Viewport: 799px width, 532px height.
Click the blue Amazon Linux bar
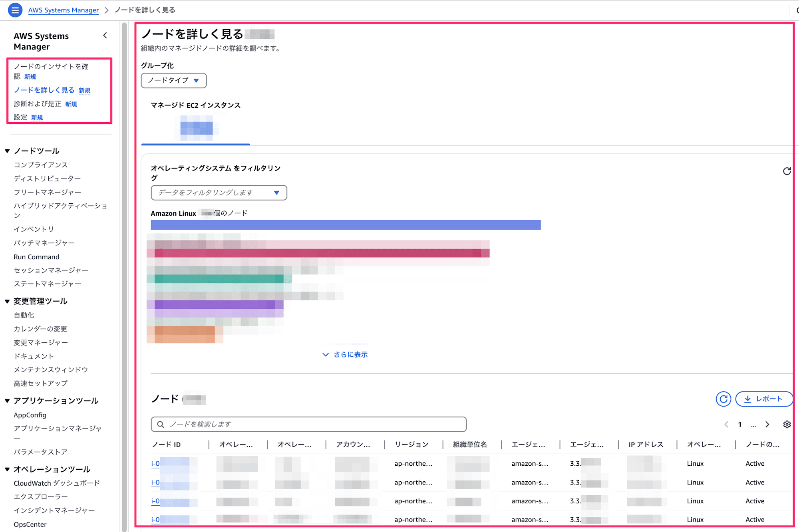[x=346, y=225]
